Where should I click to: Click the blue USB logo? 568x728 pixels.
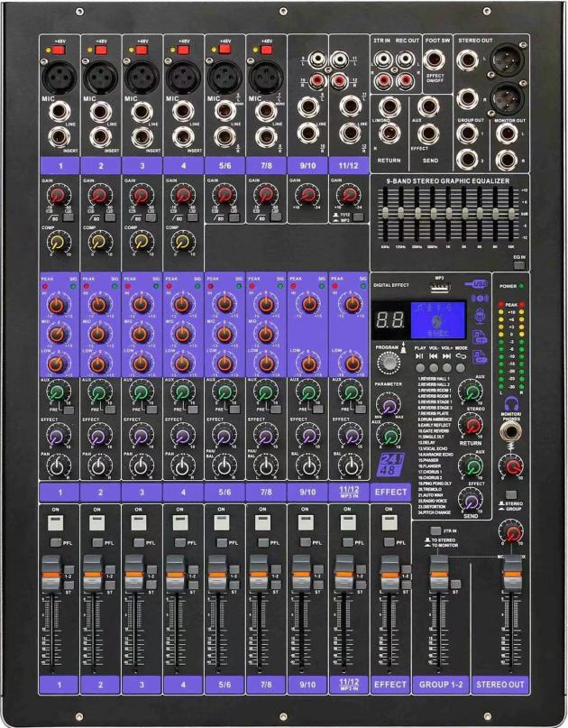[476, 283]
